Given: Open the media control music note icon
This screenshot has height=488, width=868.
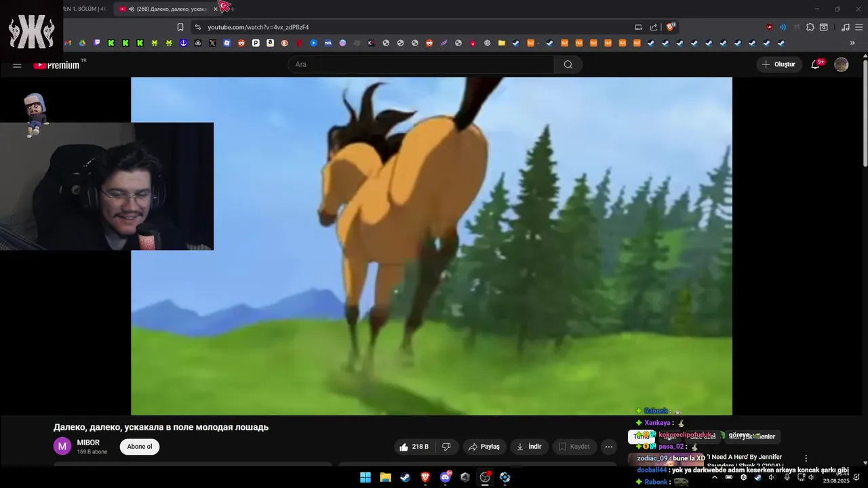Looking at the screenshot, I should tap(845, 27).
